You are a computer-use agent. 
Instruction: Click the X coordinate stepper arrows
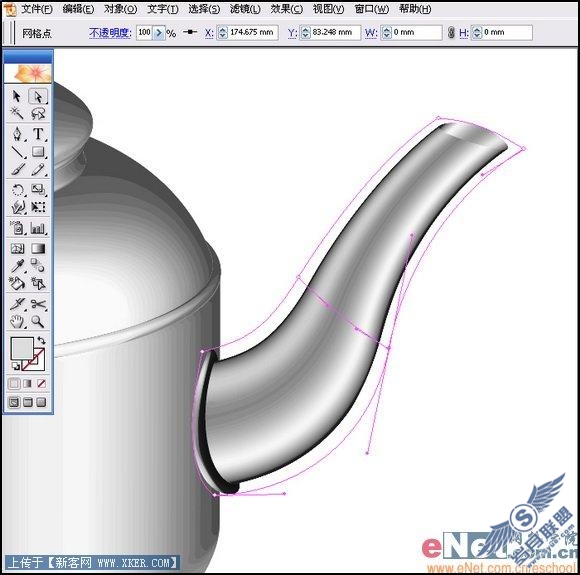click(222, 33)
